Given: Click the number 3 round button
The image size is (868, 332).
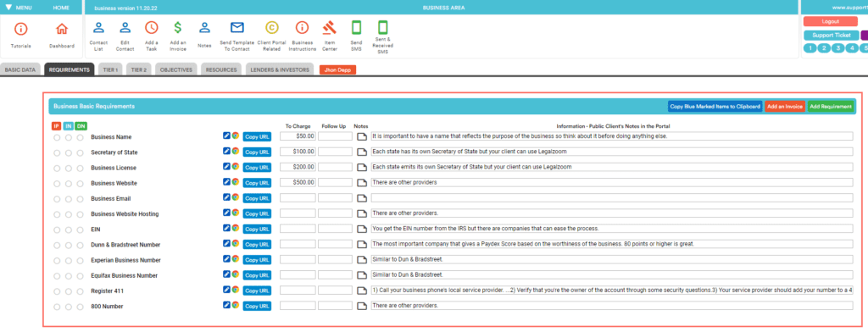Looking at the screenshot, I should [x=838, y=48].
